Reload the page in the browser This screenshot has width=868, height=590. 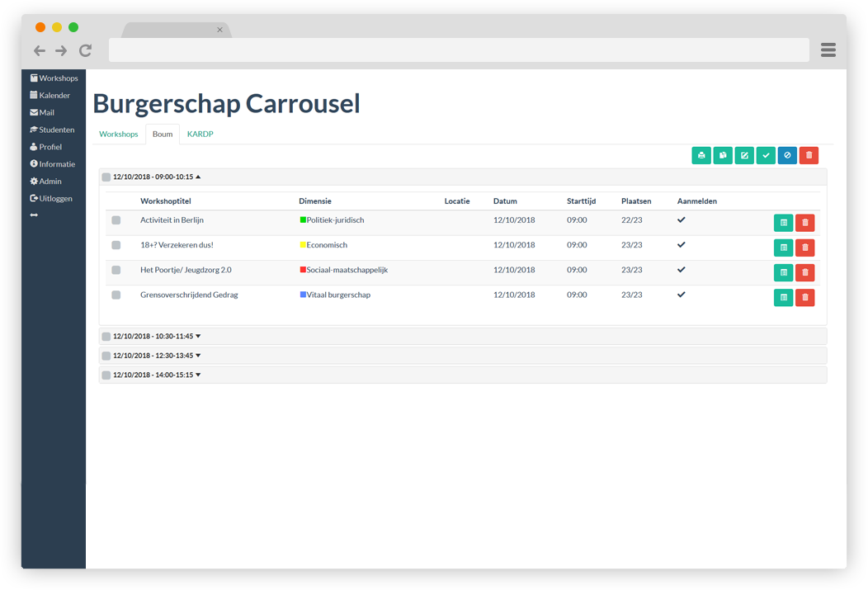click(85, 51)
